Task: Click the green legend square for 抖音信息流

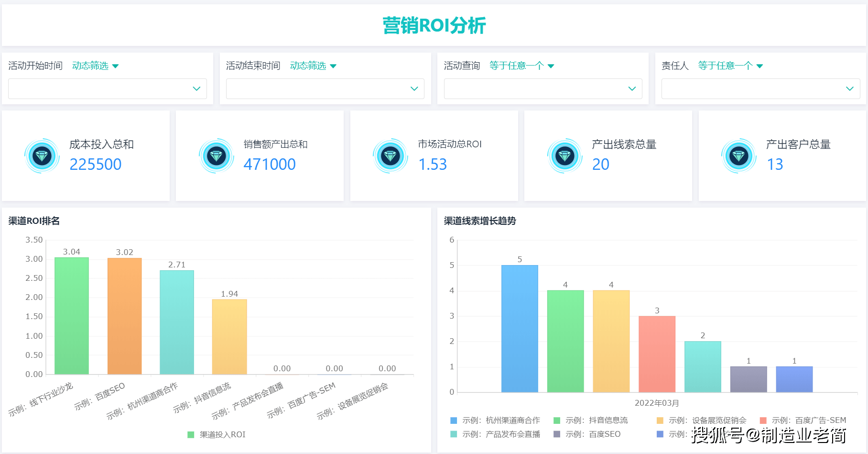Action: 556,420
